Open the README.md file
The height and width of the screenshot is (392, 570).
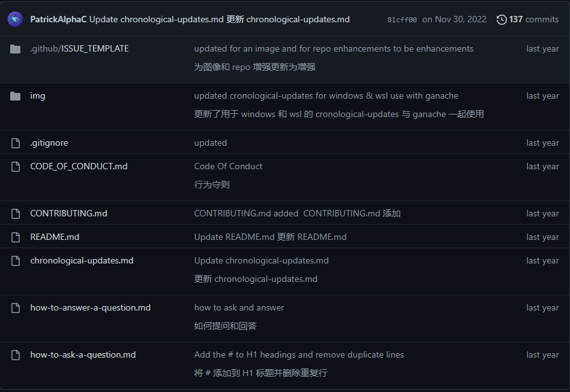click(55, 237)
